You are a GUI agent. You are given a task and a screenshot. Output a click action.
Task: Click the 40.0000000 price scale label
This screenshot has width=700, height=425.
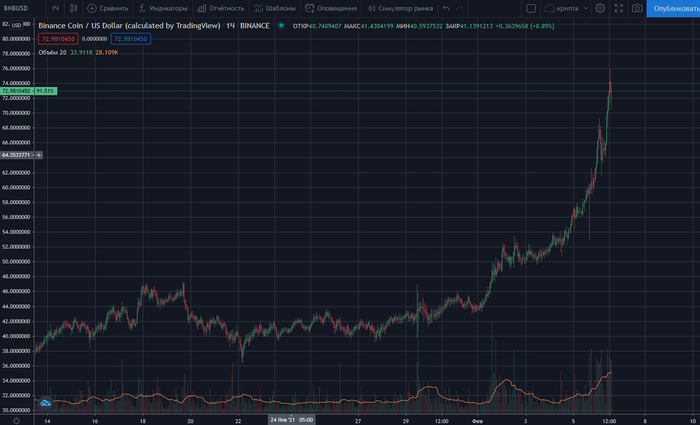pos(16,336)
